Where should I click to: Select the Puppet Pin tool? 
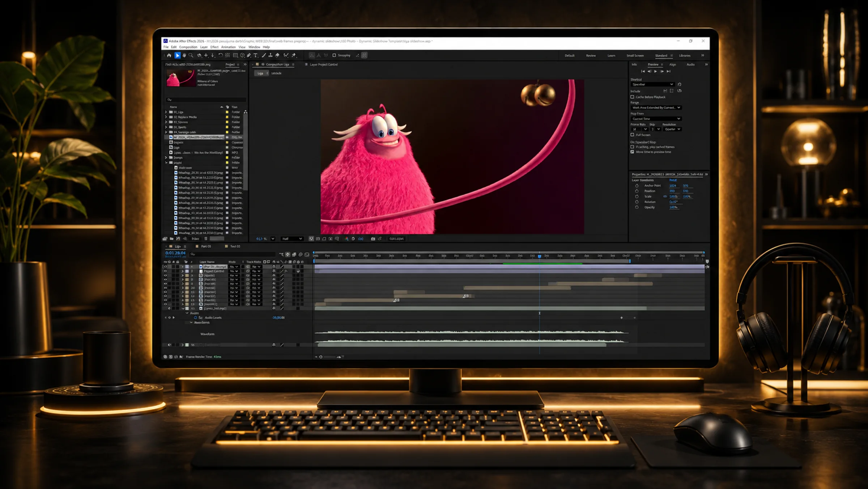(x=294, y=55)
